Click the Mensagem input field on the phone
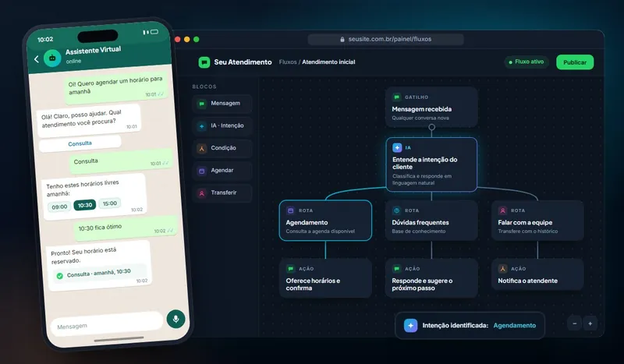The image size is (624, 364). (107, 323)
